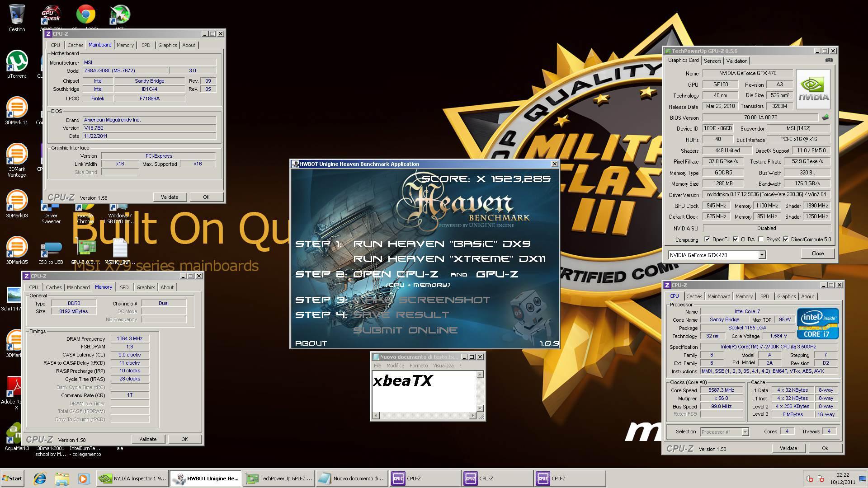Click ABOUT in the Heaven Benchmark window
The image size is (868, 488).
[311, 343]
